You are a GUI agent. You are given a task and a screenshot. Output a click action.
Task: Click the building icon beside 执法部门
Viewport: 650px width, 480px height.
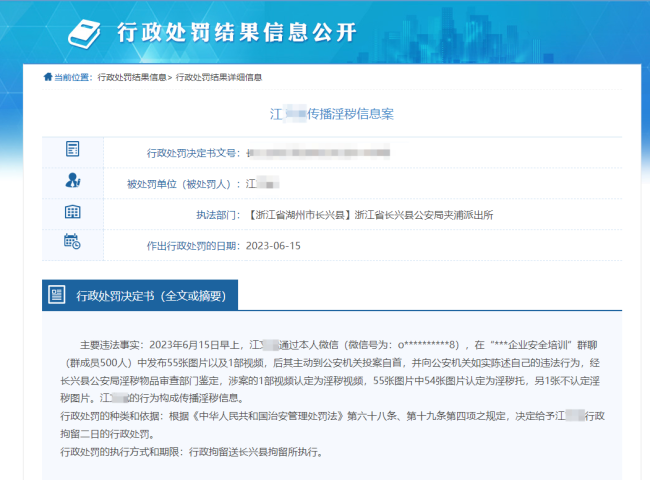pos(72,212)
